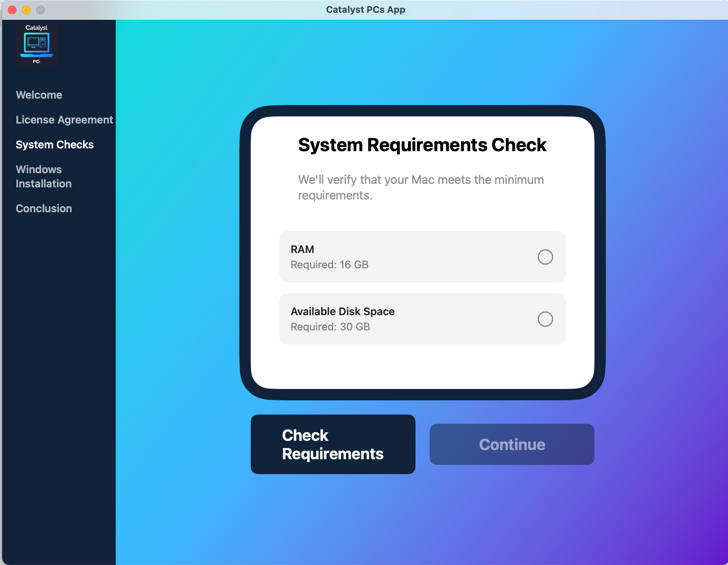This screenshot has width=728, height=565.
Task: Click the gray zoom window button
Action: 40,10
